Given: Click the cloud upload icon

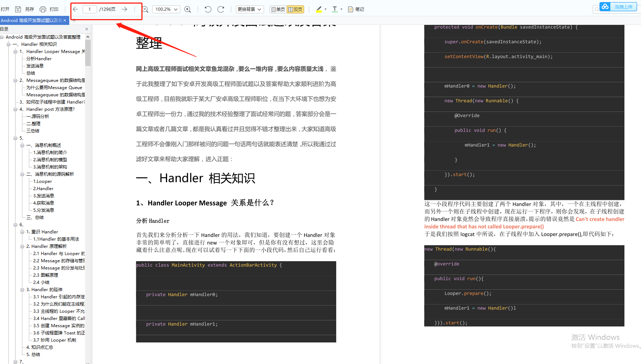Looking at the screenshot, I should coord(605,6).
